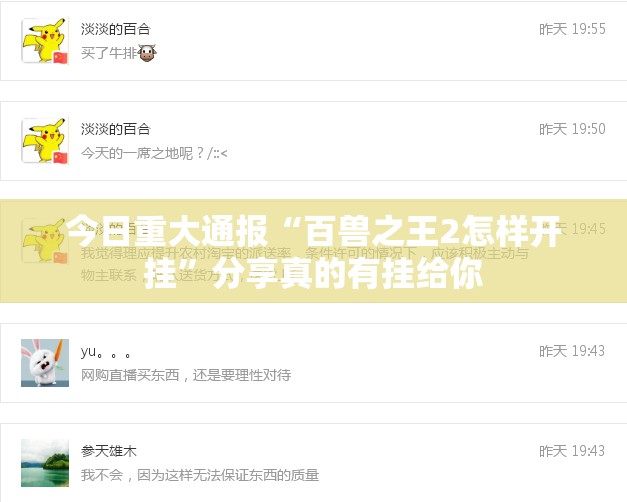Click the Pikachu avatar beside the 一席之地 comment
Image resolution: width=627 pixels, height=502 pixels.
[x=45, y=141]
